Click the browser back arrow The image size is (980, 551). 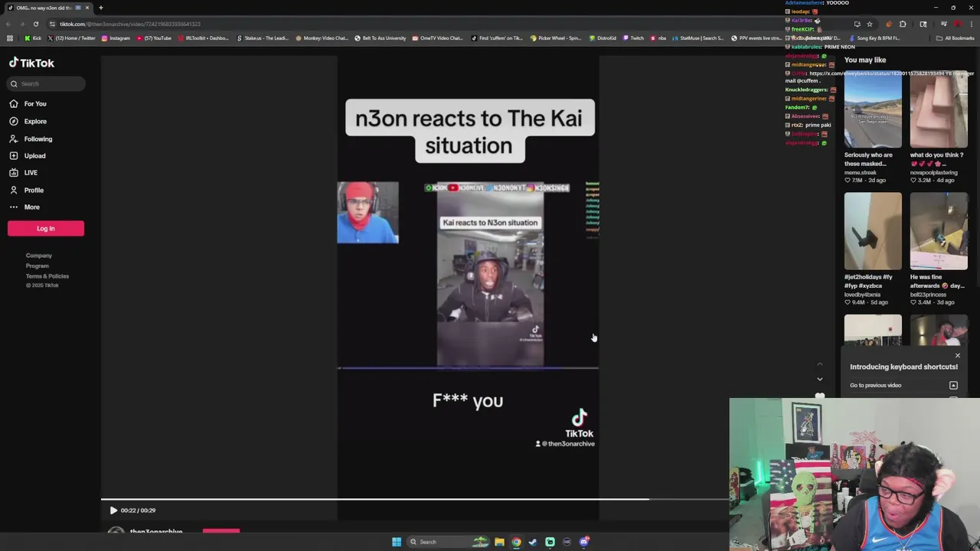coord(8,24)
